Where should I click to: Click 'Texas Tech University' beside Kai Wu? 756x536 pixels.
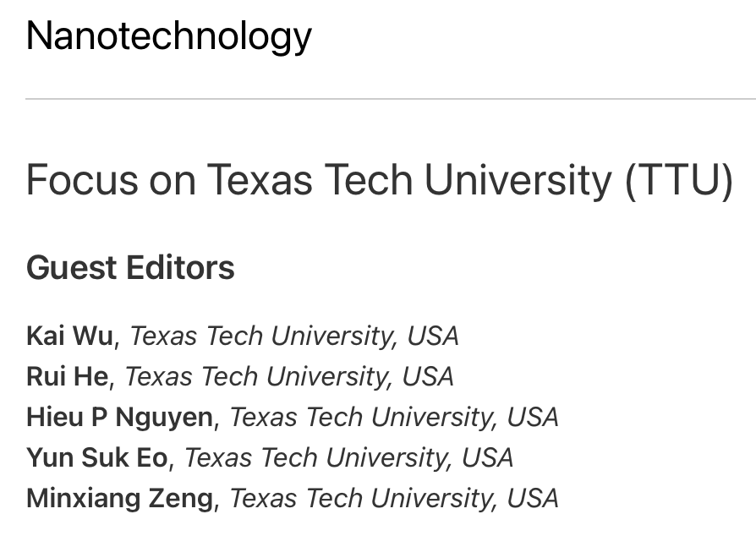260,336
